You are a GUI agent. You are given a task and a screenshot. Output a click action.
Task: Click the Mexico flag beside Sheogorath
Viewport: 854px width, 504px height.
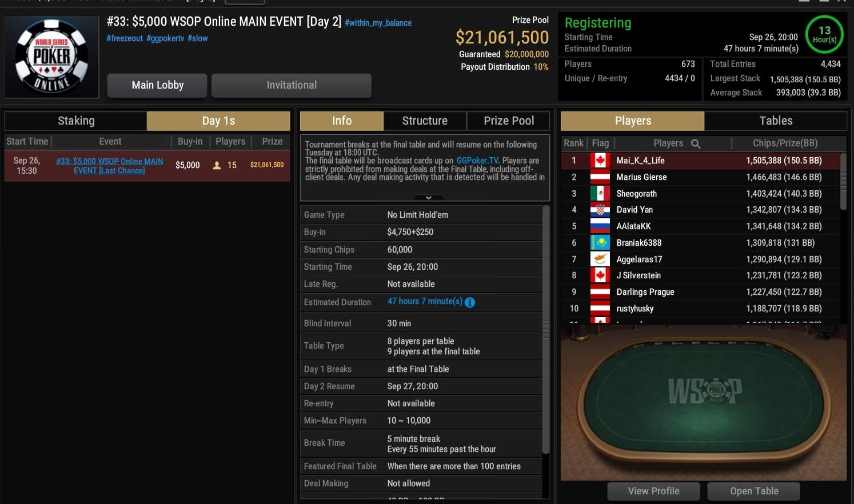600,194
